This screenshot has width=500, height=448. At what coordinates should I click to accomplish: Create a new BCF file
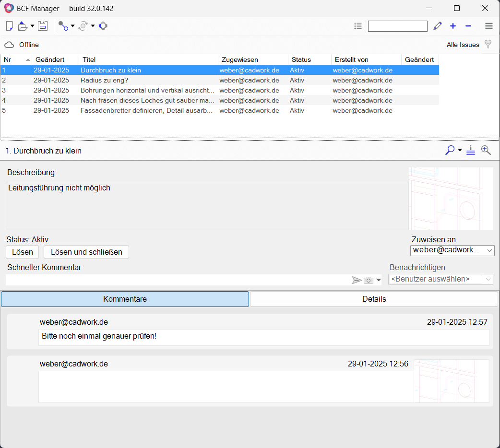click(x=10, y=26)
